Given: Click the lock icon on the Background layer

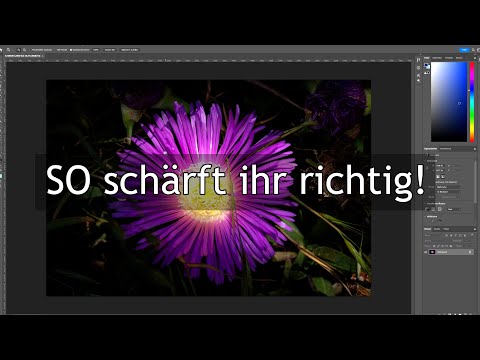Looking at the screenshot, I should (x=470, y=252).
